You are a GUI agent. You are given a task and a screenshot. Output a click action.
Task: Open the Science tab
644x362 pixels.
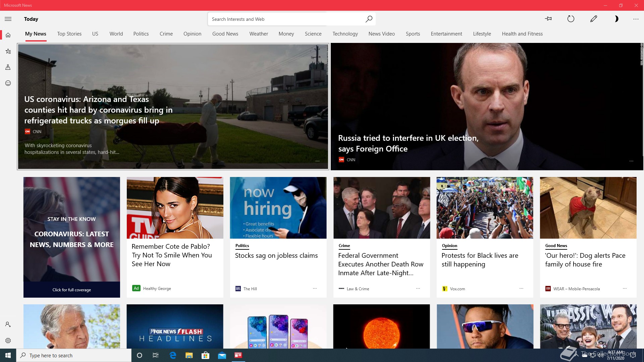tap(313, 34)
